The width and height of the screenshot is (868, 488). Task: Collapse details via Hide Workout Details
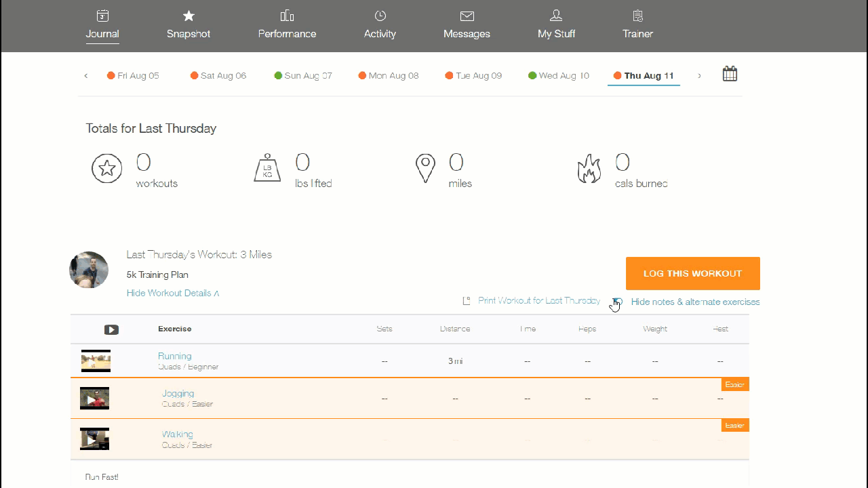(x=173, y=293)
